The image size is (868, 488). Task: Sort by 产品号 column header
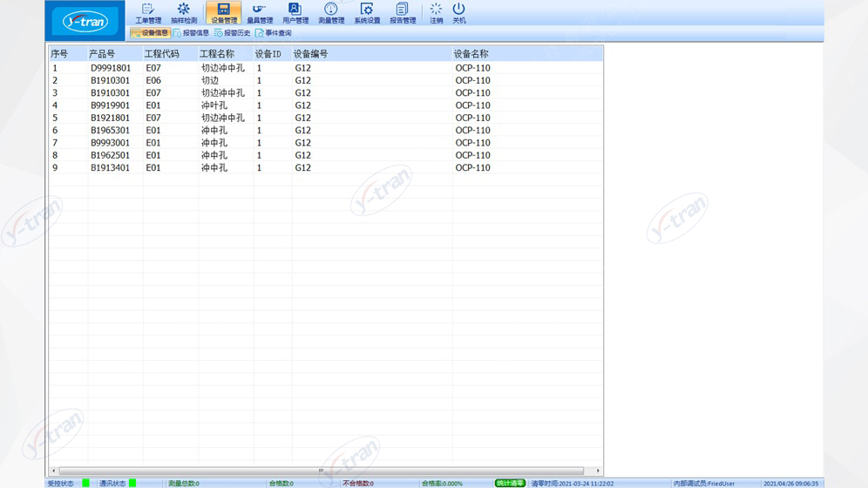(114, 54)
